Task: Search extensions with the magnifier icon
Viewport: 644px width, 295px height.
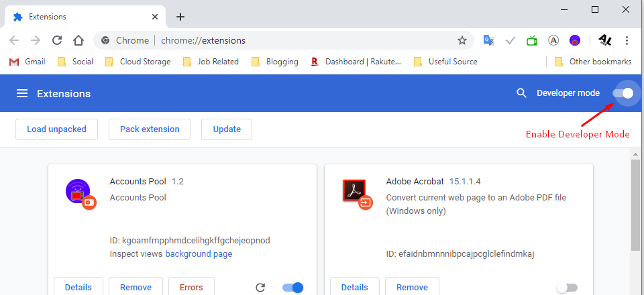Action: (521, 93)
